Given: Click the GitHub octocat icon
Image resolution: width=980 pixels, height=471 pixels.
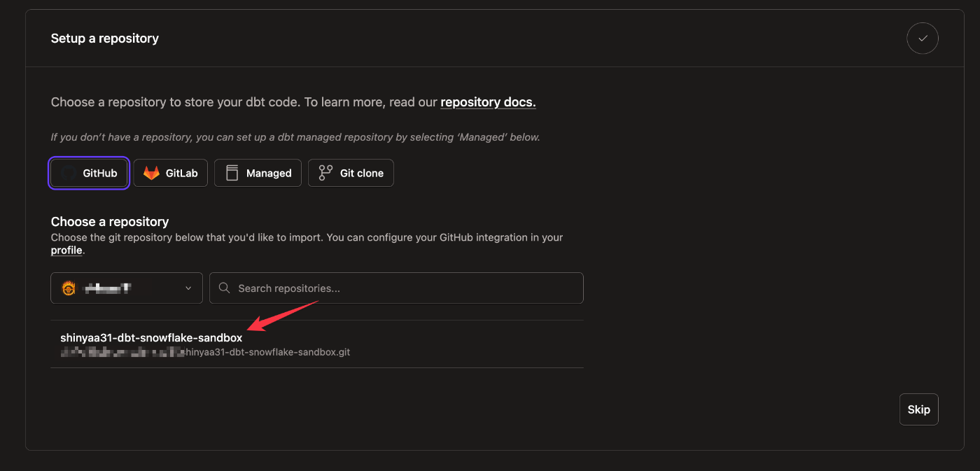Looking at the screenshot, I should [68, 173].
